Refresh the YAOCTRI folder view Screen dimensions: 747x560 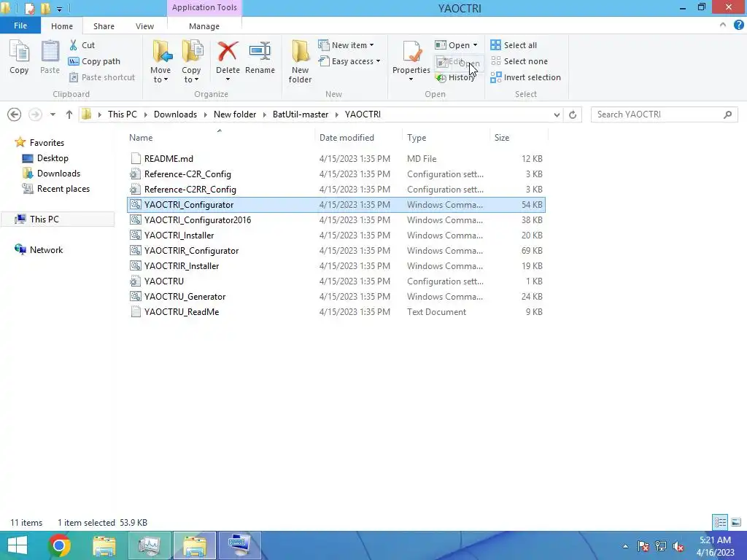tap(573, 114)
